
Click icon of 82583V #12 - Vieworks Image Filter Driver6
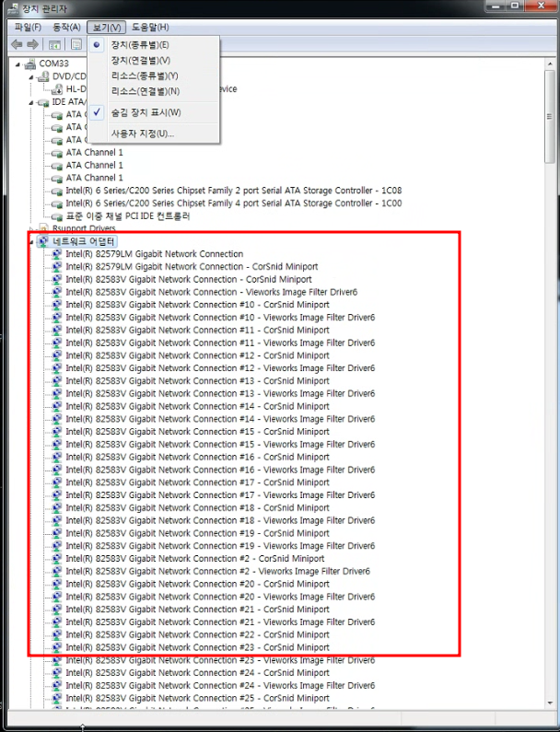point(56,368)
